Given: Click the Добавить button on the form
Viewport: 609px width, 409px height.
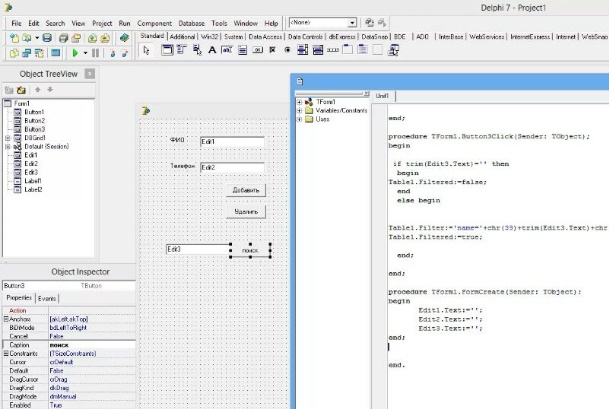Looking at the screenshot, I should 246,190.
